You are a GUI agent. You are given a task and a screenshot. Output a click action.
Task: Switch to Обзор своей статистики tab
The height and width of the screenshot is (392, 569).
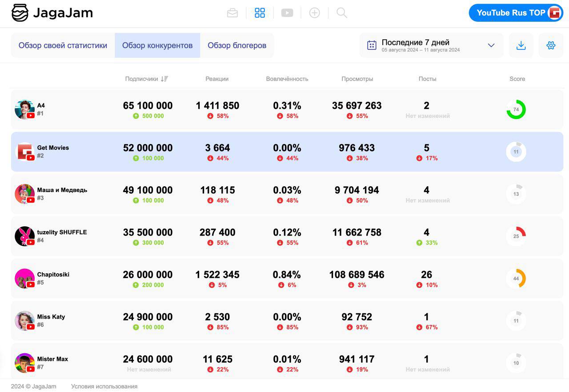tap(63, 45)
